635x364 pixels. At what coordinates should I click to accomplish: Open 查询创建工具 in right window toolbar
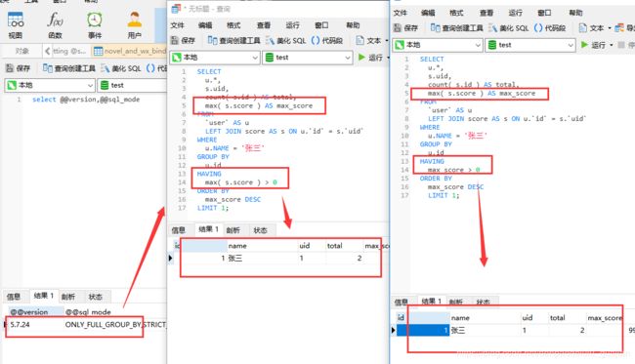457,28
